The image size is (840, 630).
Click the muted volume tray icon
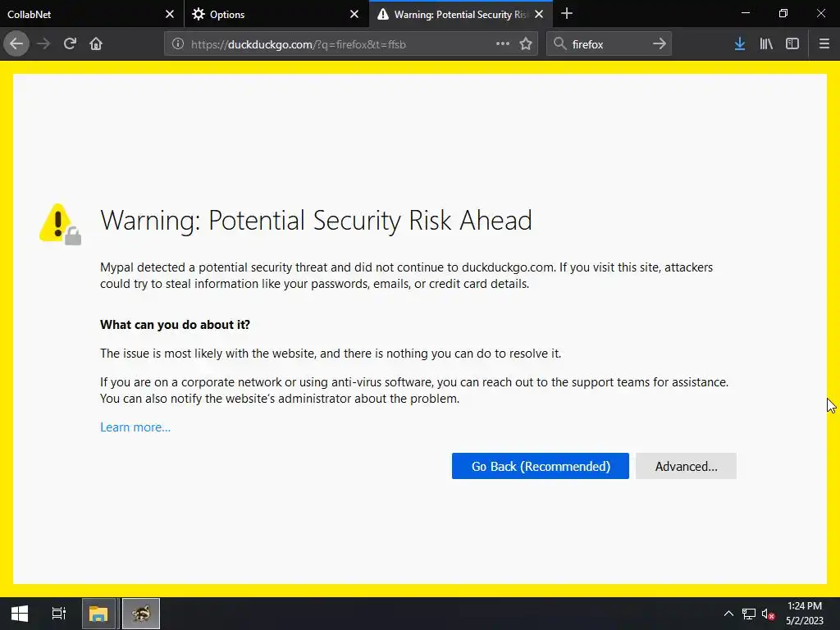coord(768,614)
